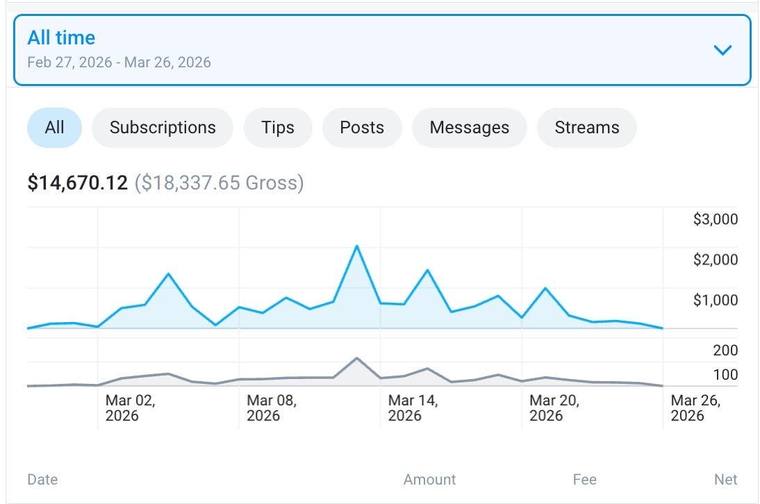Image resolution: width=760 pixels, height=504 pixels.
Task: Click the Feb 27, 2026 - Mar 26, 2026 range text
Action: point(119,63)
